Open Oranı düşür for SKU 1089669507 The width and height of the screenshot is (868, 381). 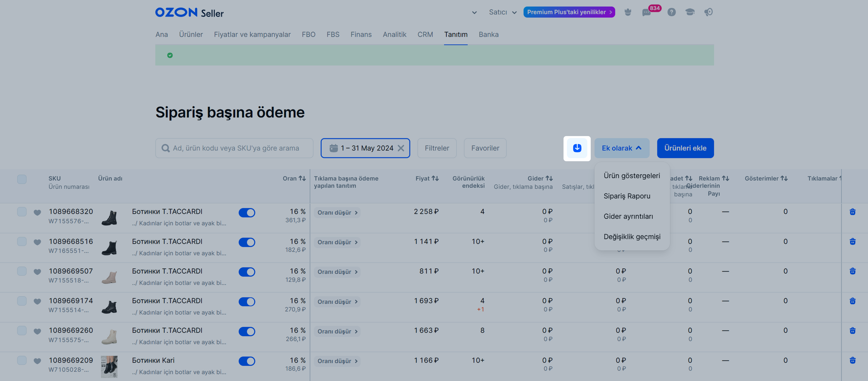coord(337,272)
